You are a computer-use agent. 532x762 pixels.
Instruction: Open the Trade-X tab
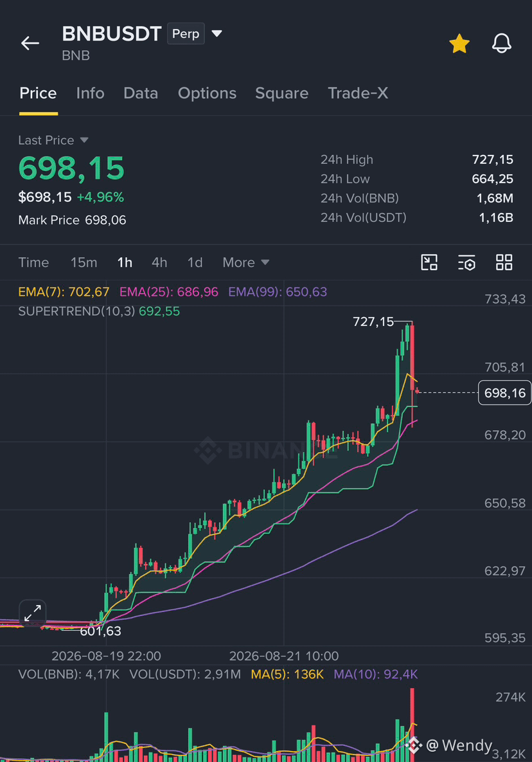tap(359, 93)
